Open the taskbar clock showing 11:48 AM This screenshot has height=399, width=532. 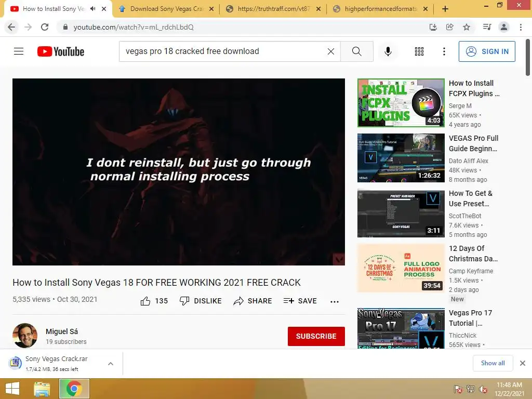click(x=509, y=389)
